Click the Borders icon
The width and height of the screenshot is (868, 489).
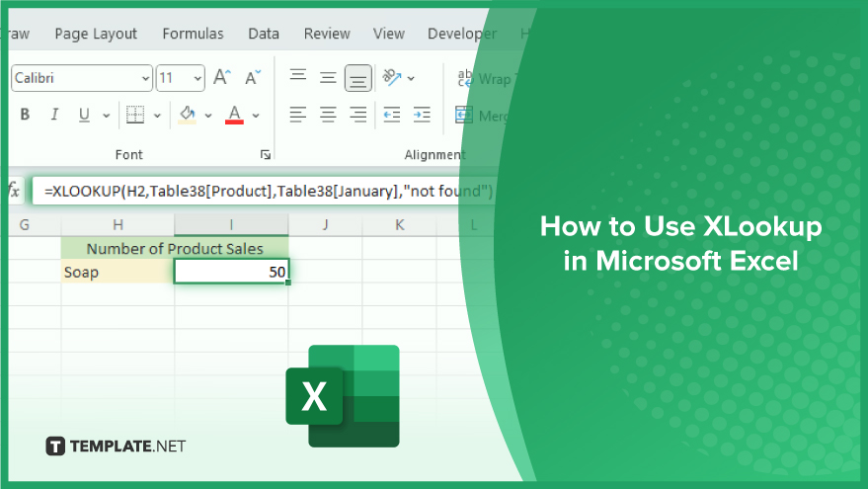(x=135, y=115)
